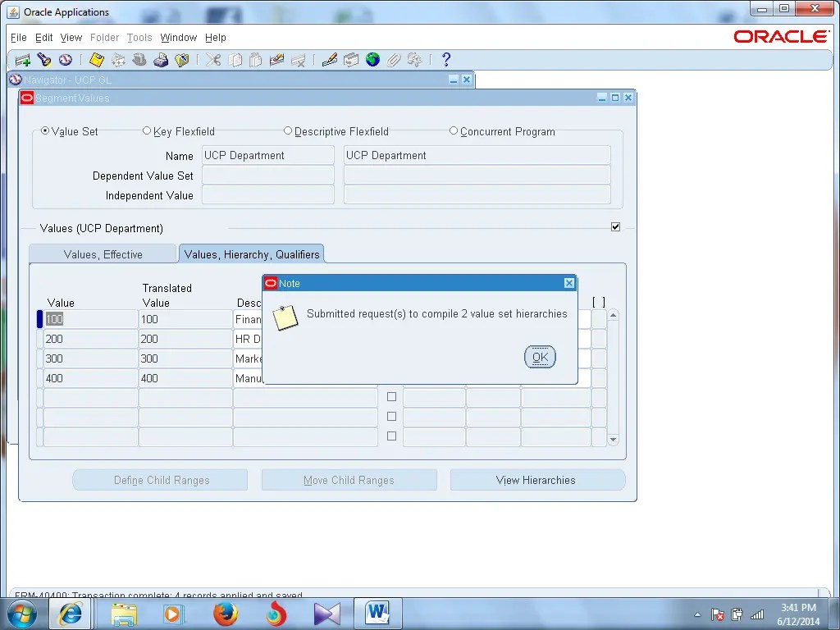Click the Delete Record toolbar icon

point(298,60)
